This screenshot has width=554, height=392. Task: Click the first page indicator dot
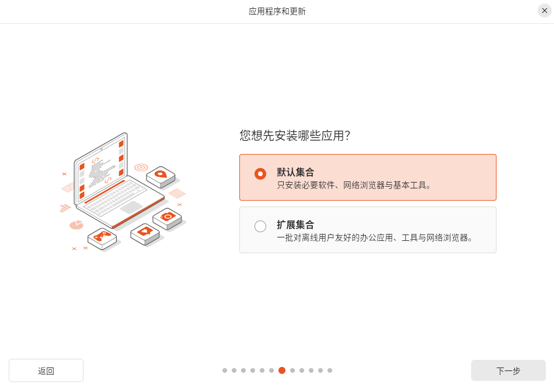coord(225,370)
